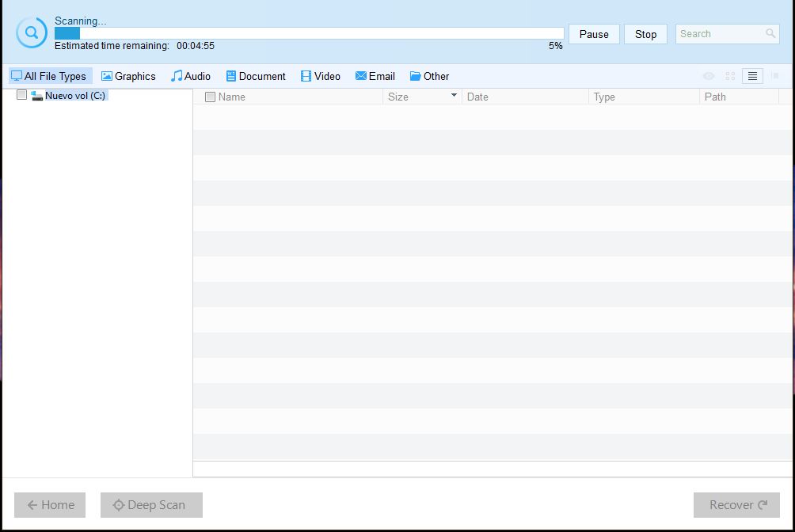The width and height of the screenshot is (795, 532).
Task: Pause the current scan
Action: coord(594,34)
